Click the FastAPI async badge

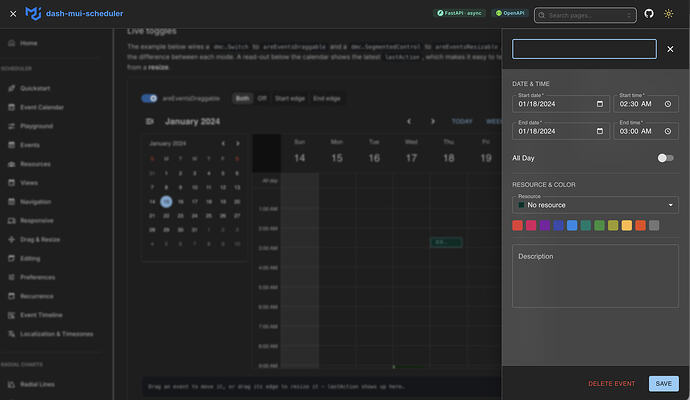point(459,13)
